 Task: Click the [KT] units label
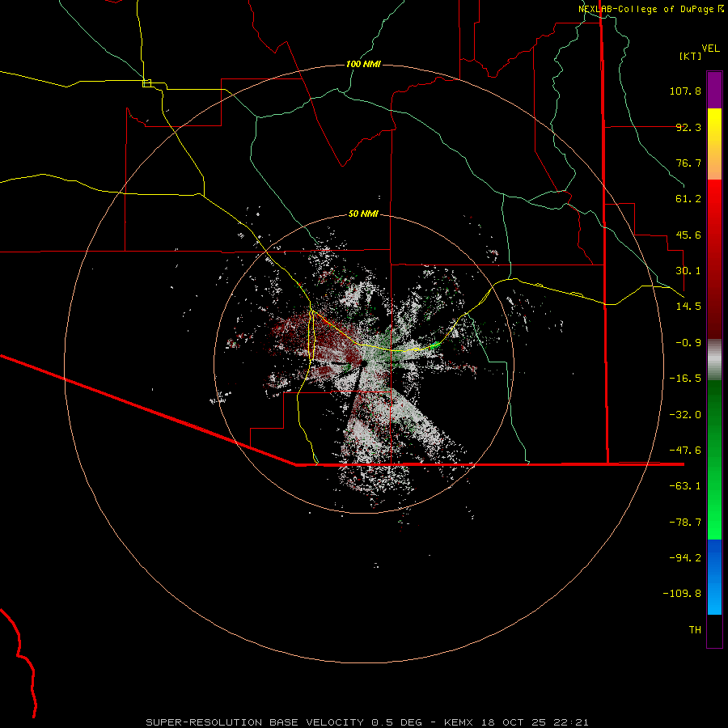pyautogui.click(x=691, y=56)
